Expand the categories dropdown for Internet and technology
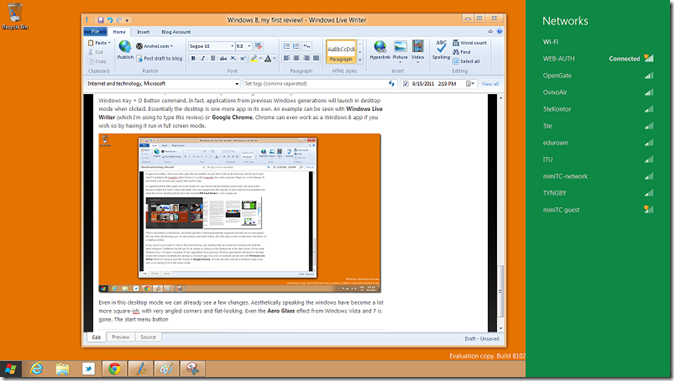The image size is (674, 381). pyautogui.click(x=237, y=84)
